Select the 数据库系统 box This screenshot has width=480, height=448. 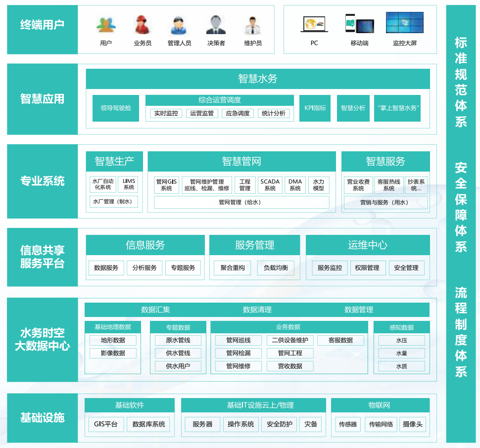pyautogui.click(x=148, y=424)
